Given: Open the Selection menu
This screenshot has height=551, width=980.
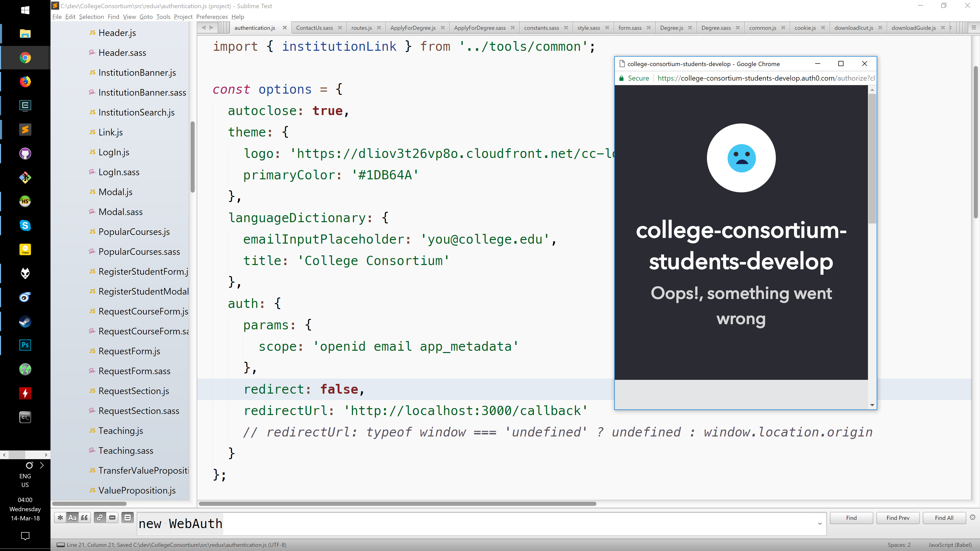Looking at the screenshot, I should pyautogui.click(x=91, y=17).
